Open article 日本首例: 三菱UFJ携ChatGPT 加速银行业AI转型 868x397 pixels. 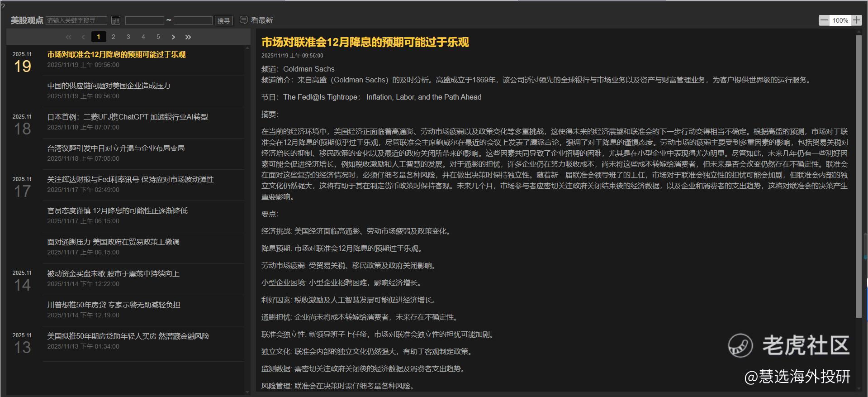[x=128, y=117]
